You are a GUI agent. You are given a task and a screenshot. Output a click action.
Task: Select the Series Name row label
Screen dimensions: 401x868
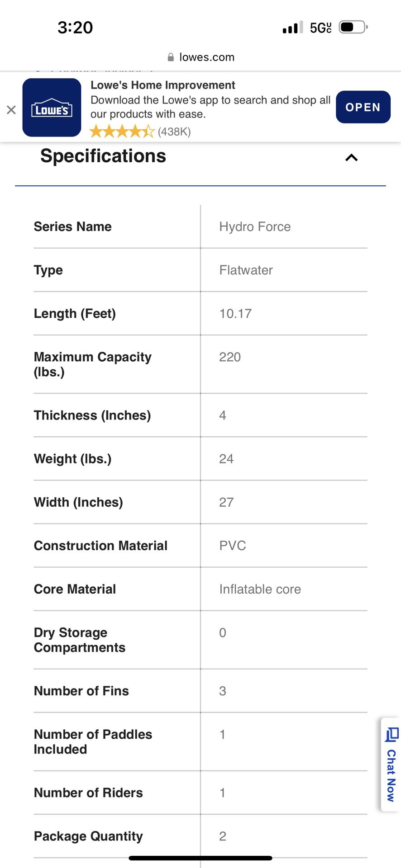pyautogui.click(x=73, y=226)
